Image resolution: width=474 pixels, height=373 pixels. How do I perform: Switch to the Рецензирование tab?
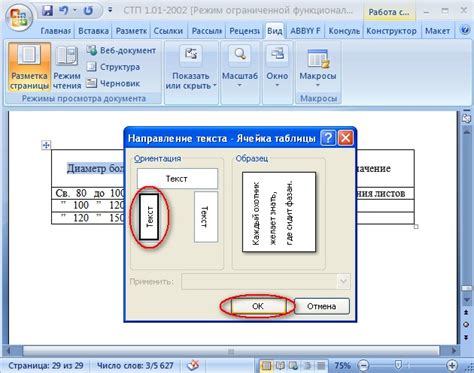pyautogui.click(x=244, y=31)
